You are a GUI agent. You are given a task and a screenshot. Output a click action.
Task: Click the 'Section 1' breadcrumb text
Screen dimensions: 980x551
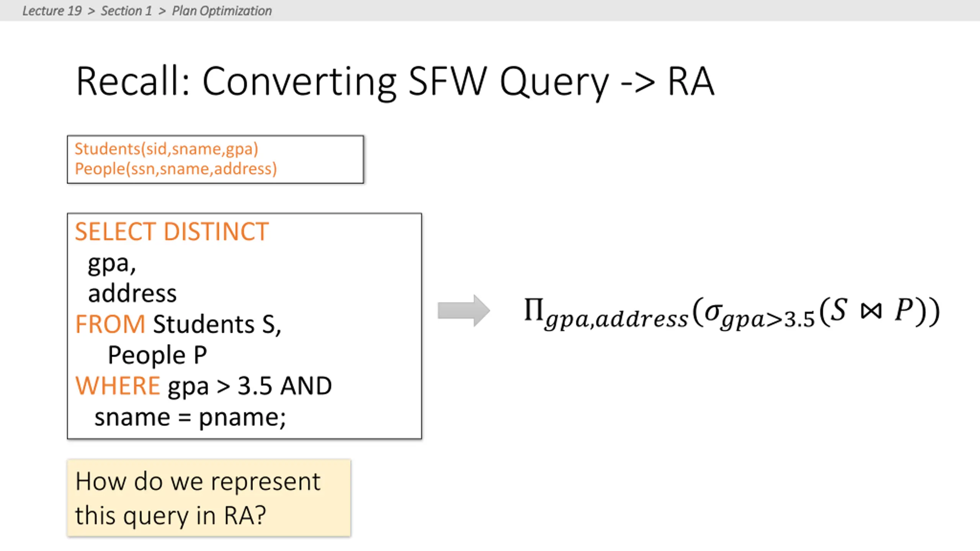coord(126,11)
